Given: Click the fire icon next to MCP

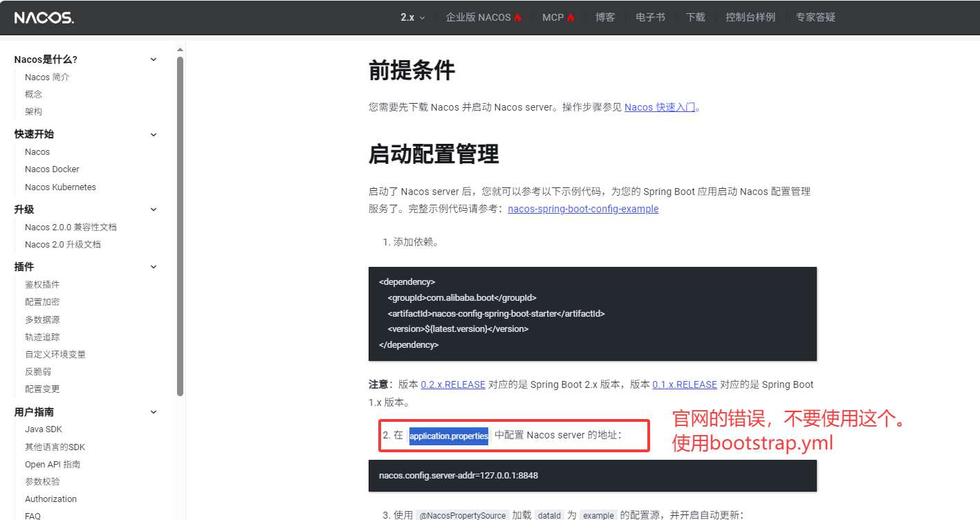Looking at the screenshot, I should (571, 17).
